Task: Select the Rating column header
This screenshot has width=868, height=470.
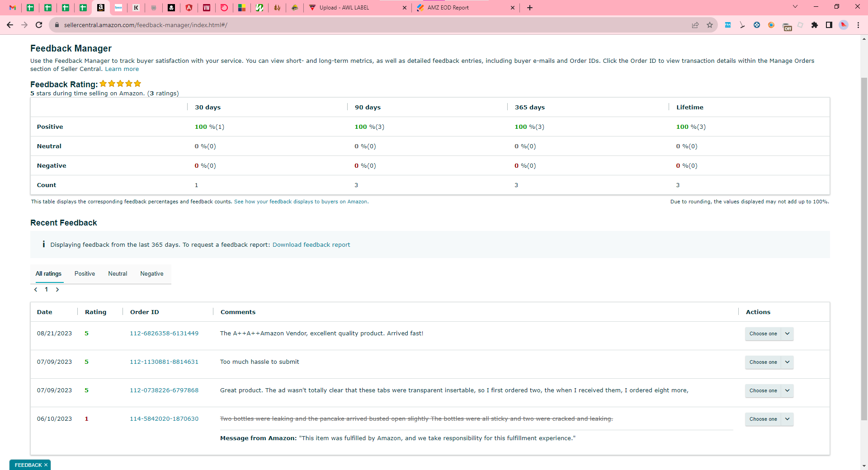Action: pos(96,312)
